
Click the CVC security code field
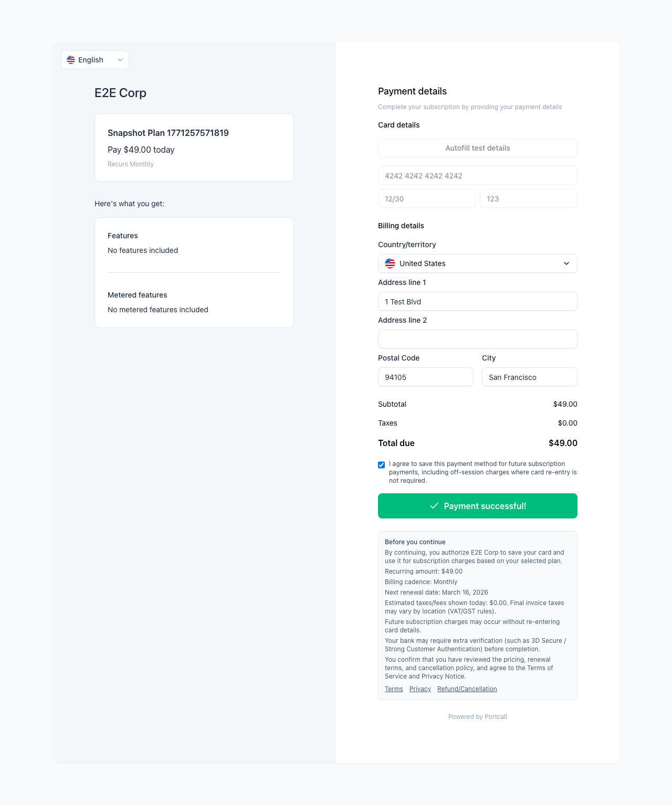point(528,199)
